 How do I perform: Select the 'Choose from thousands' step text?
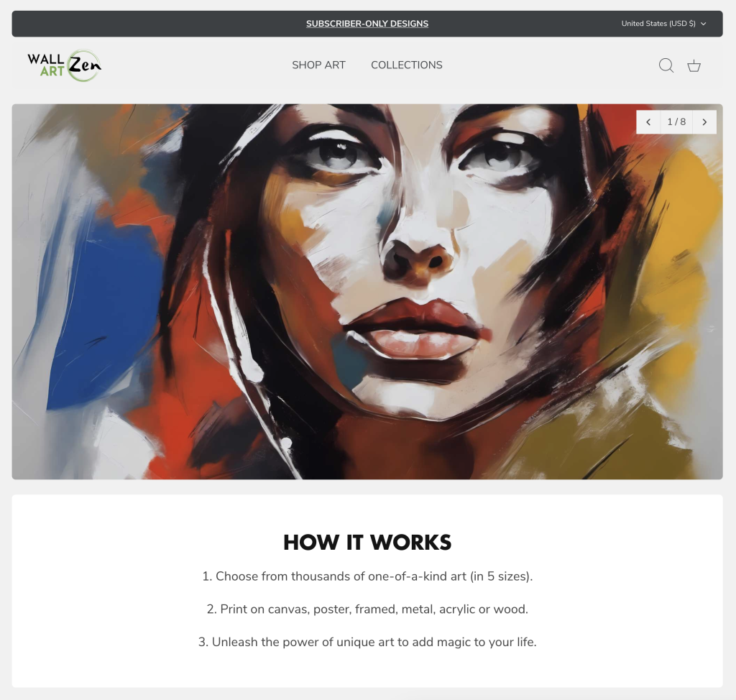point(367,576)
